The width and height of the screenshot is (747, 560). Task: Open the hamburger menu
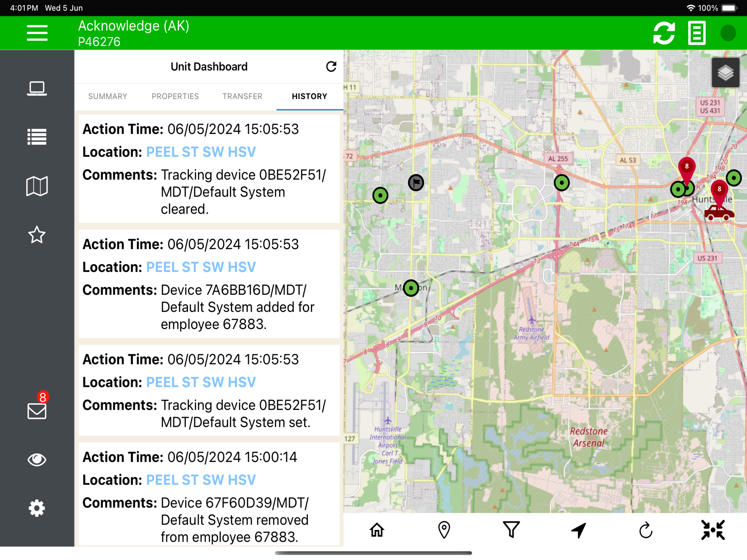pos(37,33)
